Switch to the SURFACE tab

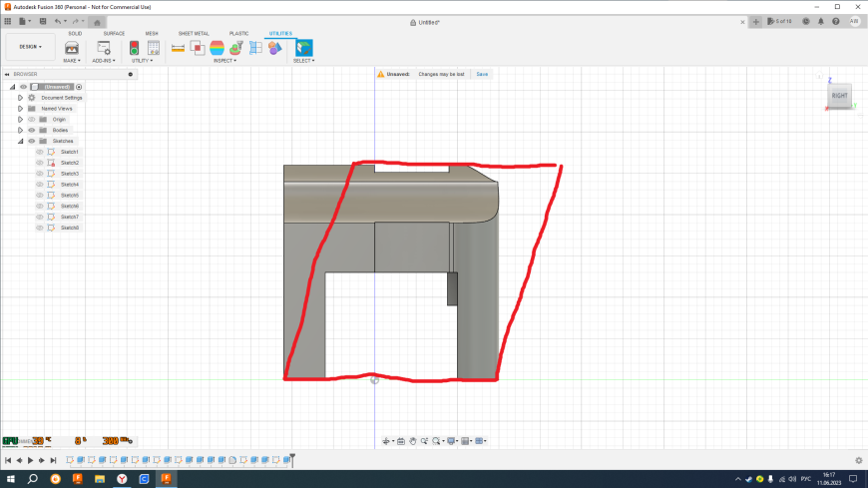(114, 33)
